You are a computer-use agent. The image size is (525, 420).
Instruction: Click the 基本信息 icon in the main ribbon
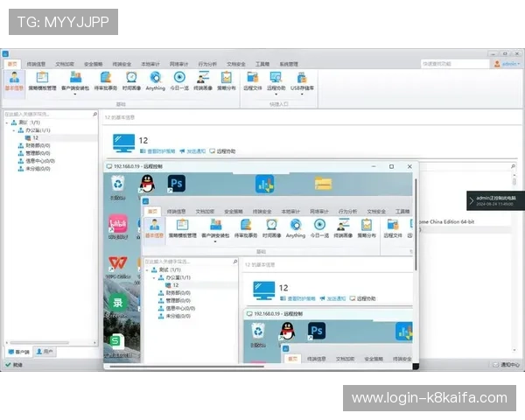(15, 80)
